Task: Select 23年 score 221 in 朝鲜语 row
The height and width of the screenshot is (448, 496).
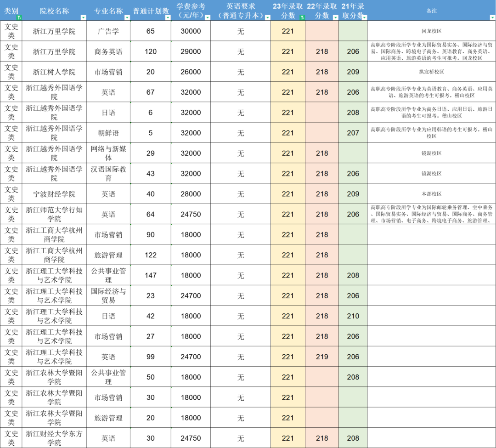Action: pos(288,133)
